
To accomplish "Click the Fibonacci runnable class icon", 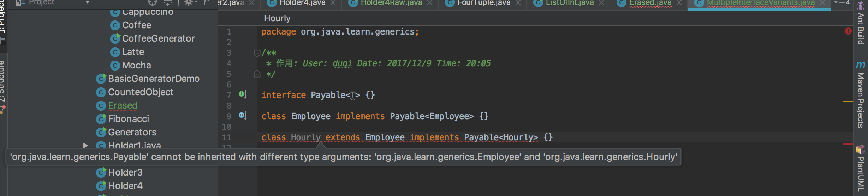I will click(x=101, y=119).
